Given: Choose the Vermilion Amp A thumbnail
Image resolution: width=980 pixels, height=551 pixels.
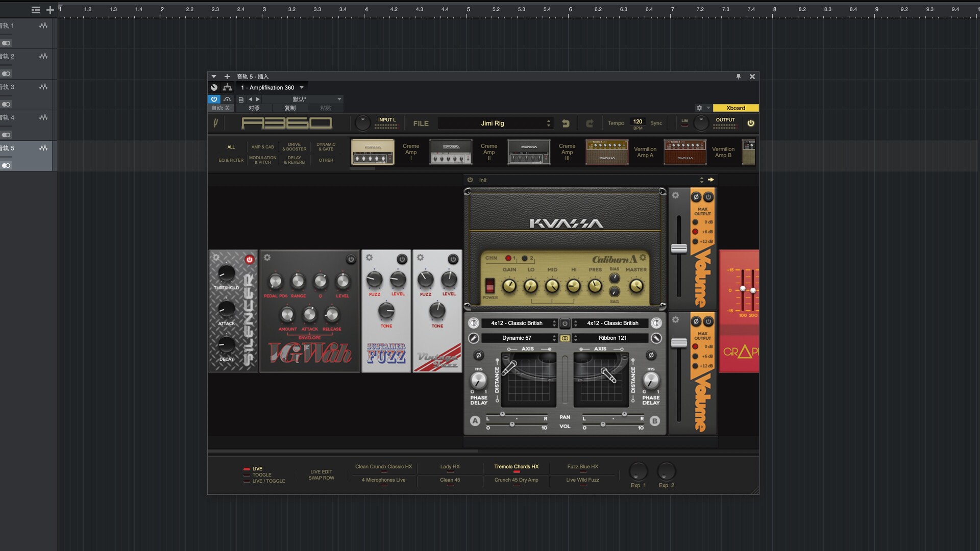Looking at the screenshot, I should (x=607, y=152).
